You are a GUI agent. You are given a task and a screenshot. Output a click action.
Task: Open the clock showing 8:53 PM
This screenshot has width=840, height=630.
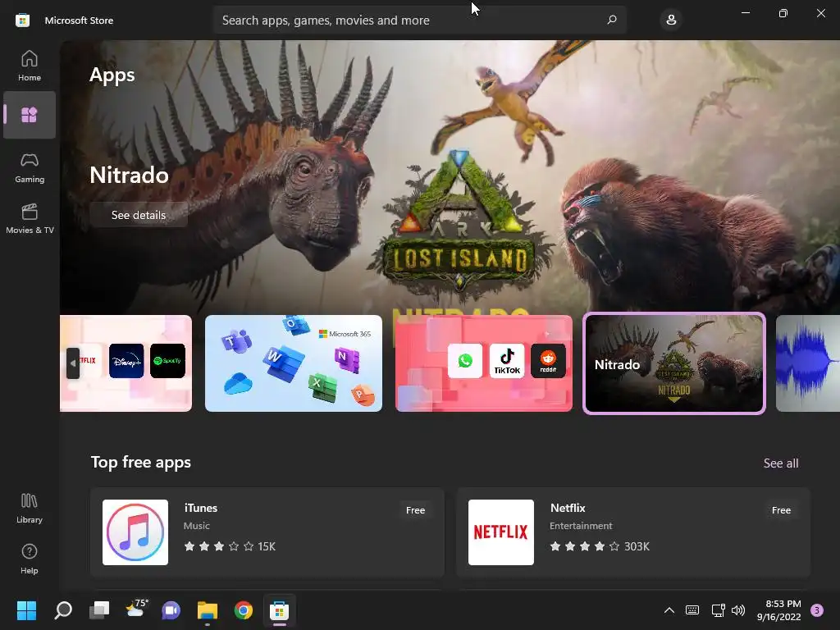tap(779, 610)
